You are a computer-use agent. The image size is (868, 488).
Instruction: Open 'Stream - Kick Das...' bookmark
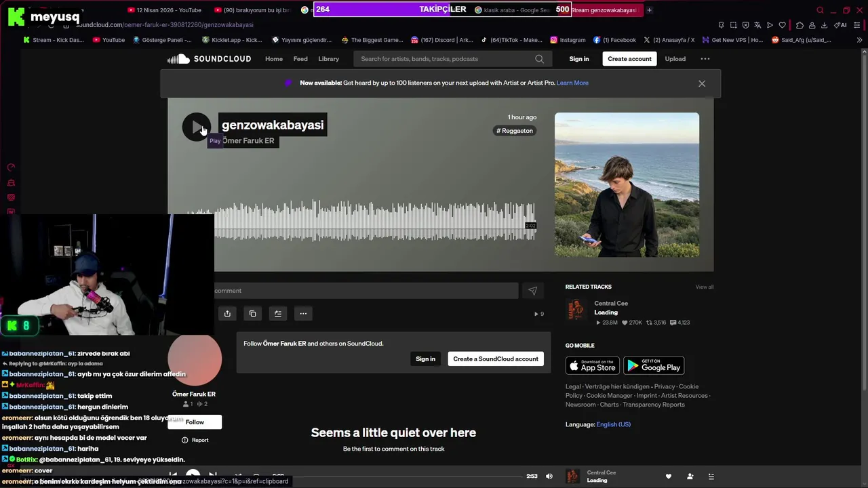point(54,40)
